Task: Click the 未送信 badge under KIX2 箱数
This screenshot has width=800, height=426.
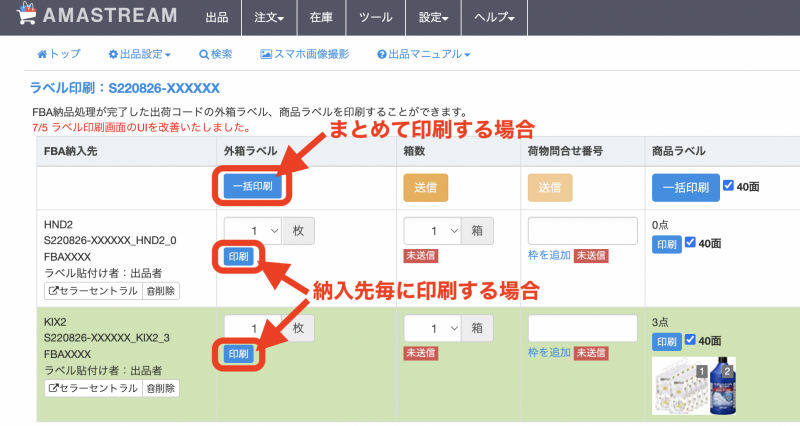Action: (421, 353)
